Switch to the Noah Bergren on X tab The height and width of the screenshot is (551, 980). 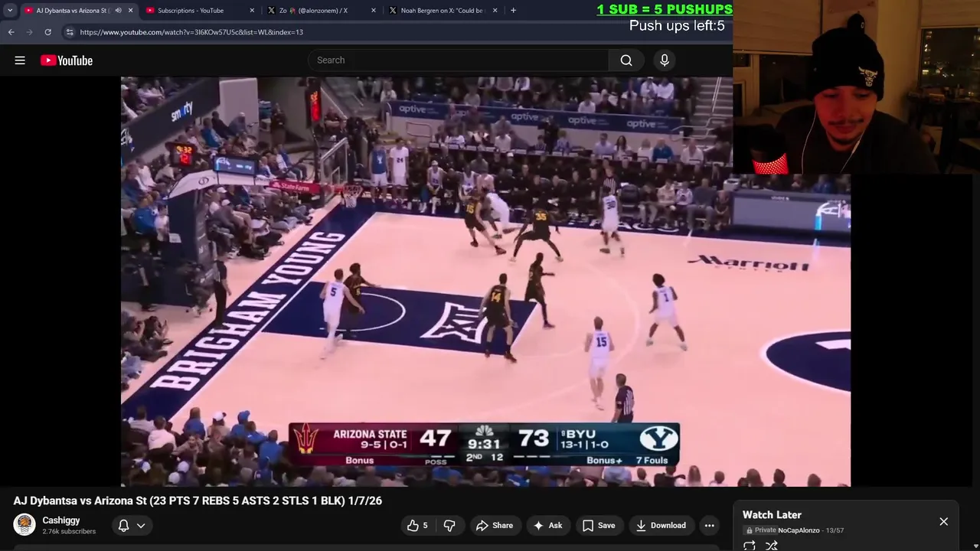click(442, 11)
